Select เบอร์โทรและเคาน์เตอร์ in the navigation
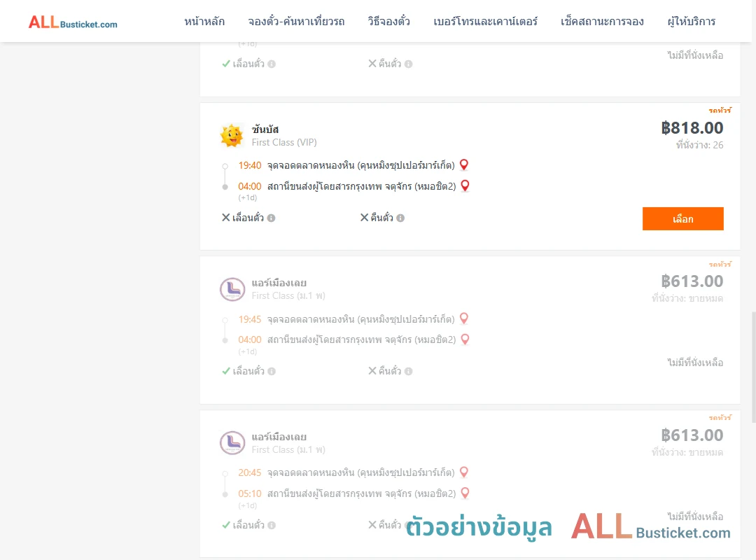The height and width of the screenshot is (560, 756). [485, 22]
